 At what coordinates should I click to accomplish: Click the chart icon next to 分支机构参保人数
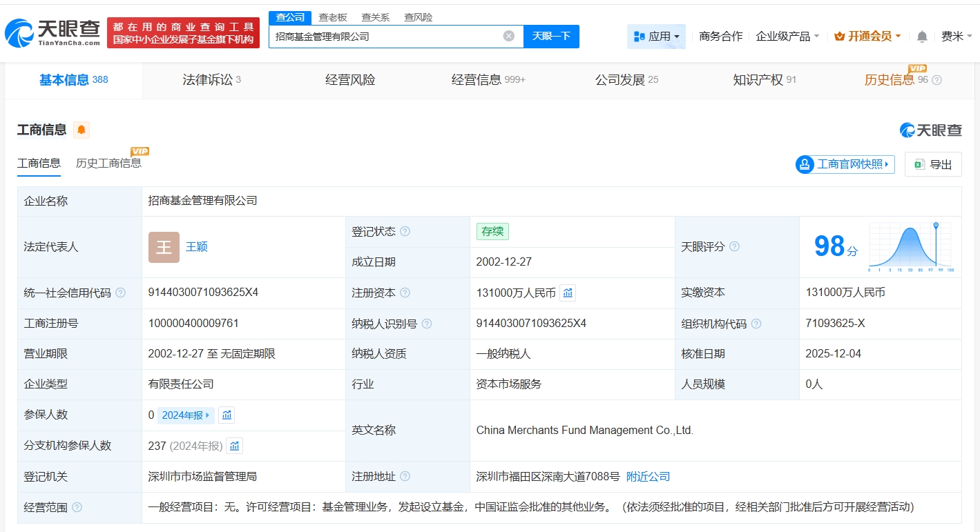[235, 446]
